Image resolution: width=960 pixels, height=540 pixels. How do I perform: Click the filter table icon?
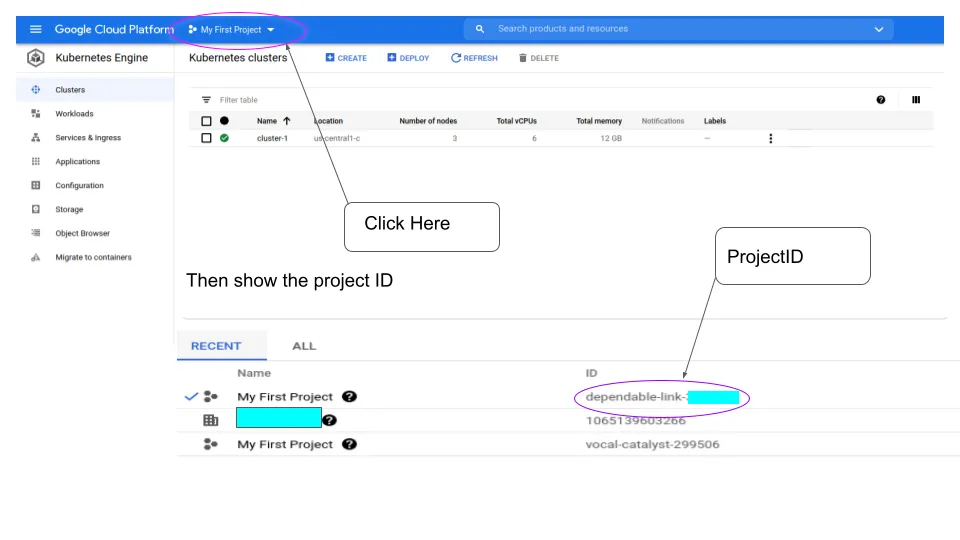point(206,100)
